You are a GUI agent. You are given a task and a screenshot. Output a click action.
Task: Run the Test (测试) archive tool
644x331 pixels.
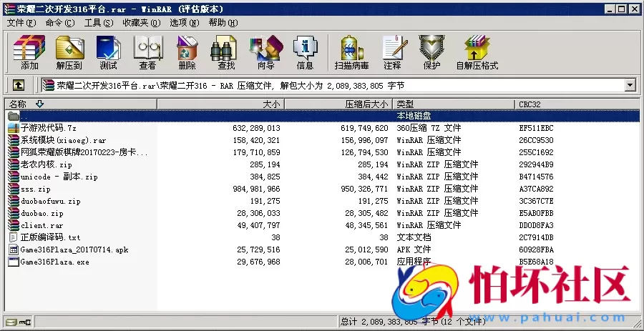109,52
